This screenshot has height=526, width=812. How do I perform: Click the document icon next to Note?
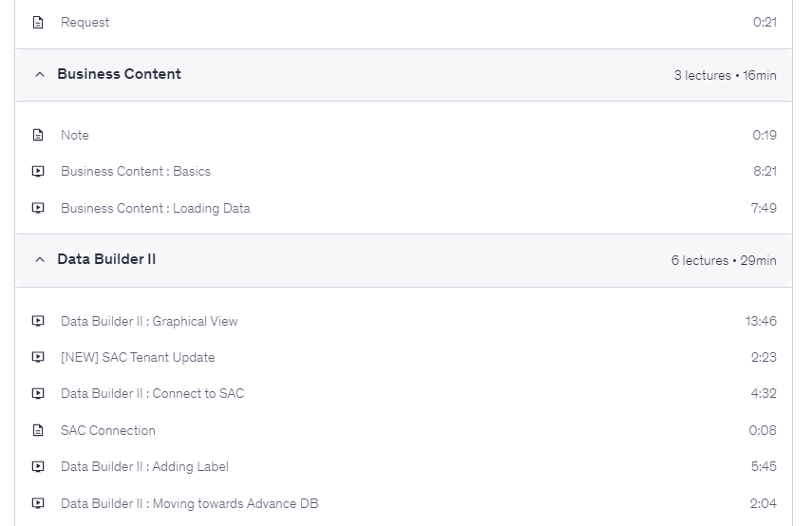pos(38,135)
